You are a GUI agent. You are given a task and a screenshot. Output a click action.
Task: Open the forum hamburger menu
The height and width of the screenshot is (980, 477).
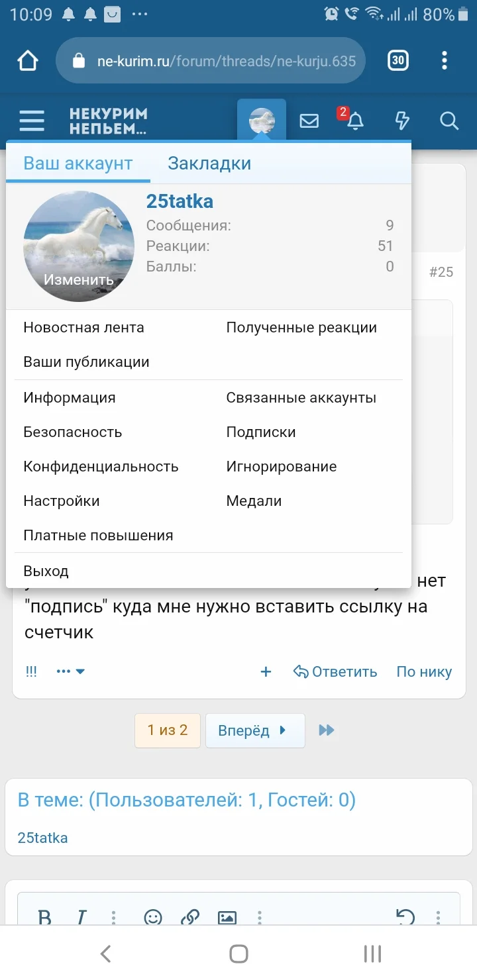pyautogui.click(x=32, y=121)
